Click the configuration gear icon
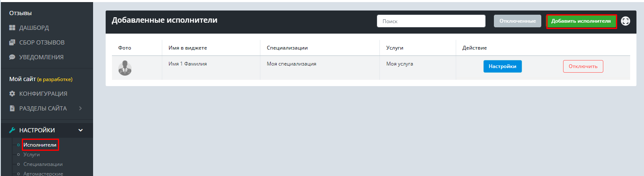The image size is (644, 176). point(12,94)
